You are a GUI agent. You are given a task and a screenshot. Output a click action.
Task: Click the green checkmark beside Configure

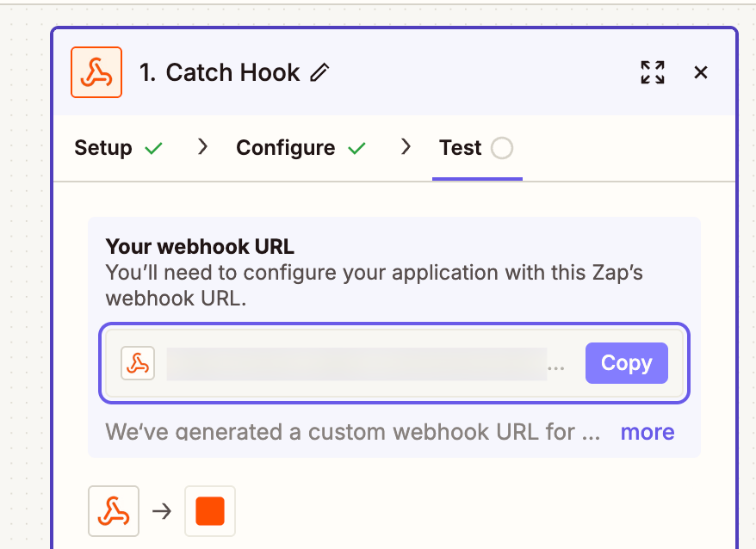click(x=356, y=149)
